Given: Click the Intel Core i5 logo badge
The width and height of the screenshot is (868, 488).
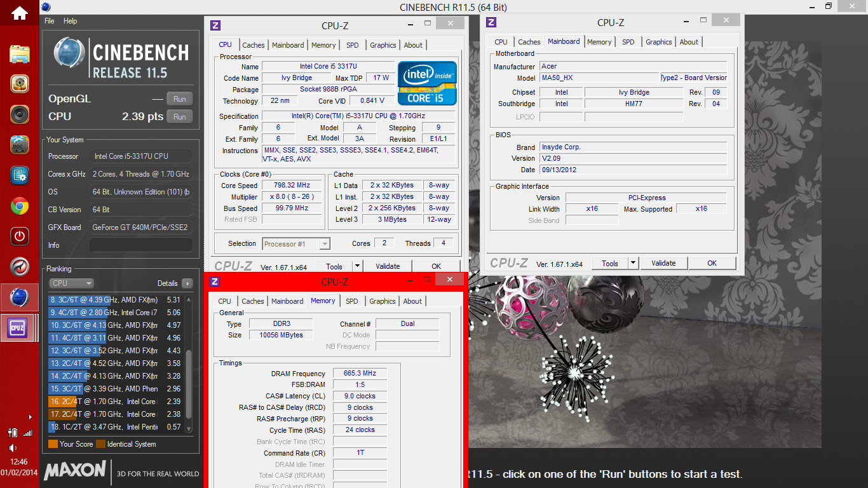Looking at the screenshot, I should [x=427, y=83].
